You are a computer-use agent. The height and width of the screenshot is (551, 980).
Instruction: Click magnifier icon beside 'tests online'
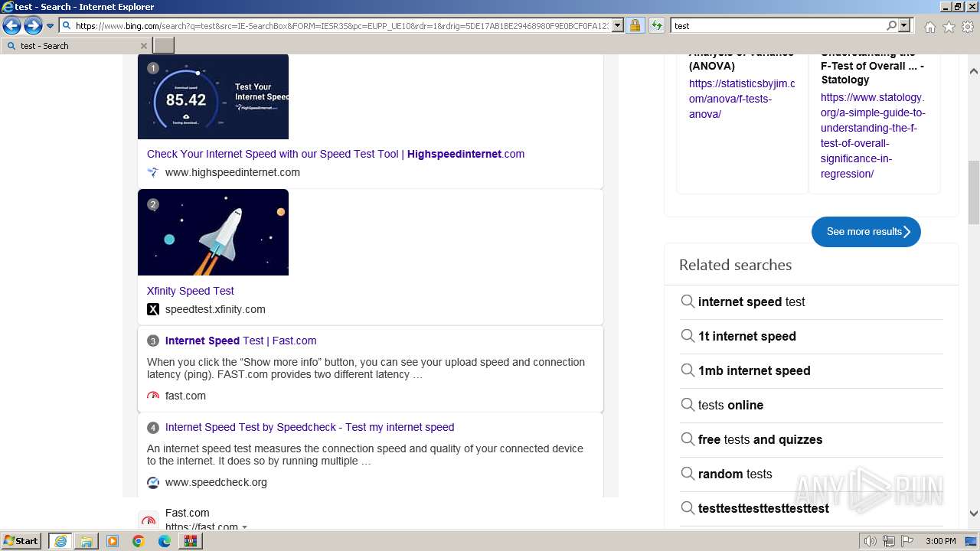(x=688, y=404)
